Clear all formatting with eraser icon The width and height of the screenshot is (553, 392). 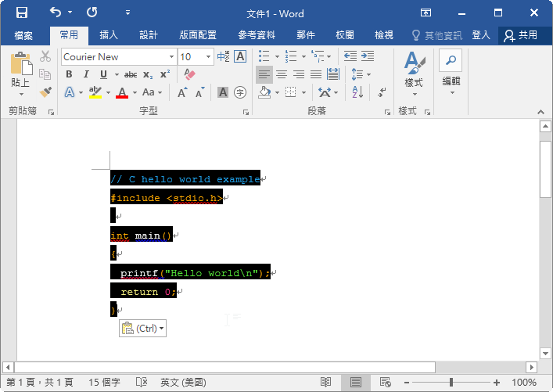[x=189, y=74]
